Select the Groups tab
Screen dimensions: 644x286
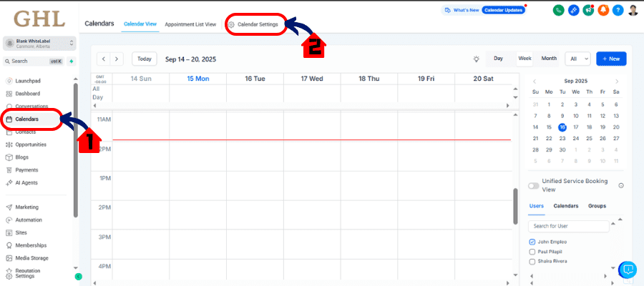pos(597,206)
